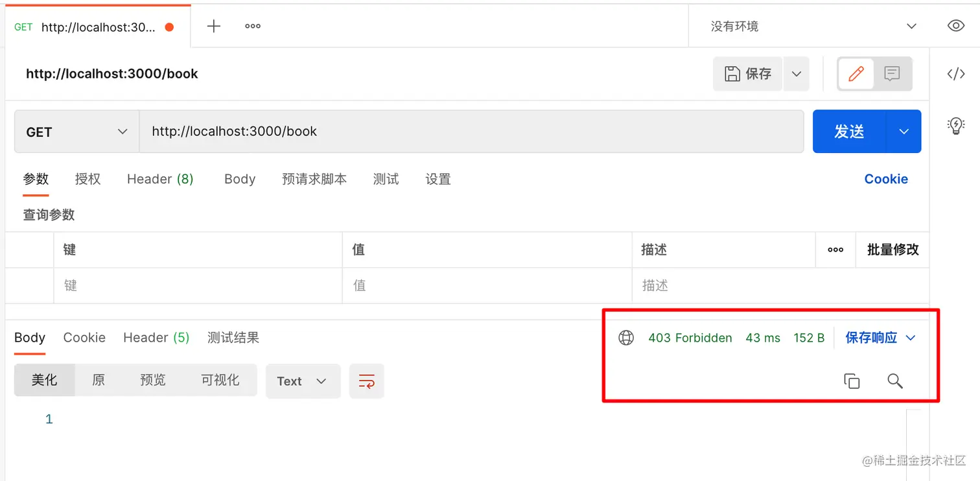Select the GET localhost request tab
Viewport: 980px width, 481px height.
click(97, 27)
